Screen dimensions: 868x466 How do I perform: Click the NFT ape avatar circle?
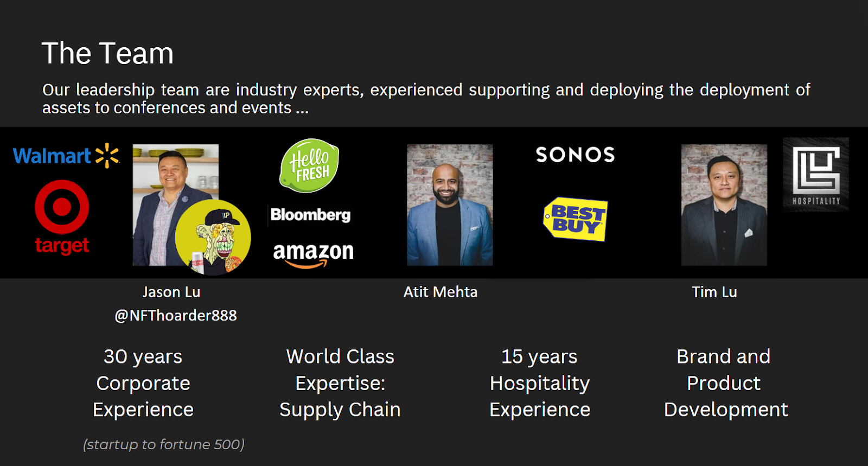[213, 237]
